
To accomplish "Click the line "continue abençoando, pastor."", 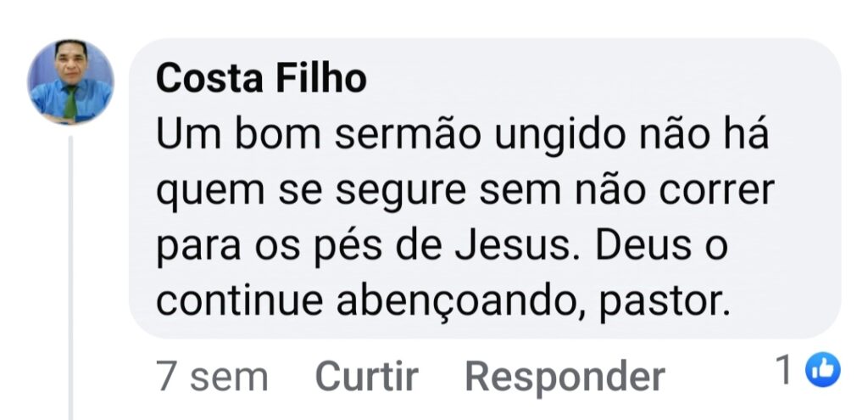I will tap(443, 302).
